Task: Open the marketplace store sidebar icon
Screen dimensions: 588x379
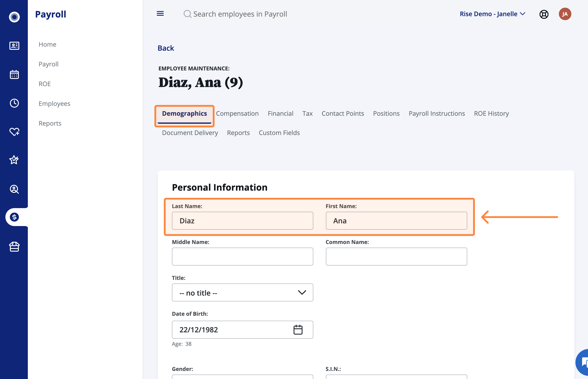Action: tap(14, 246)
